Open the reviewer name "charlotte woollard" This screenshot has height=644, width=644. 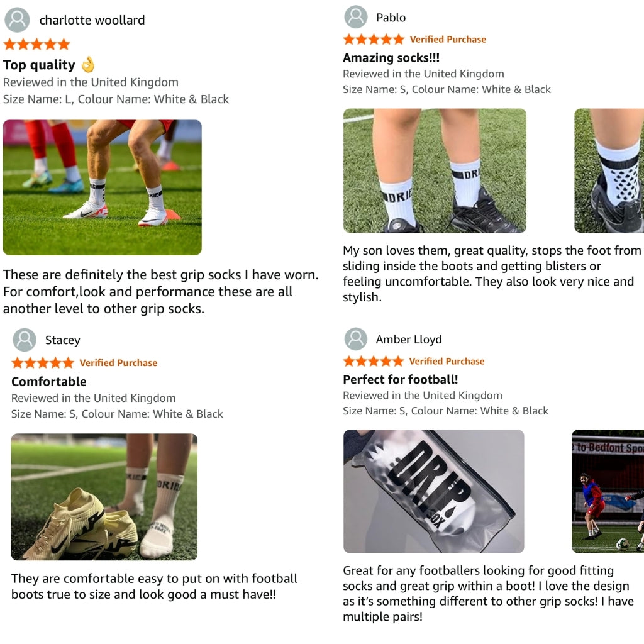click(92, 20)
